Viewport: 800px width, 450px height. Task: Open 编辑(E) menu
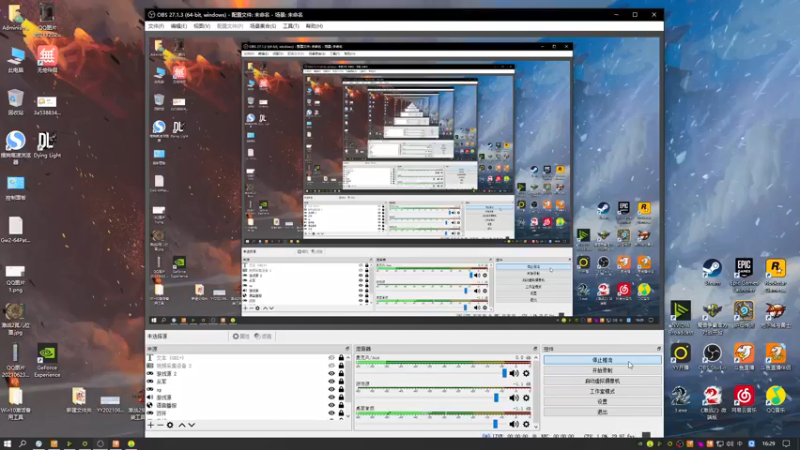179,26
